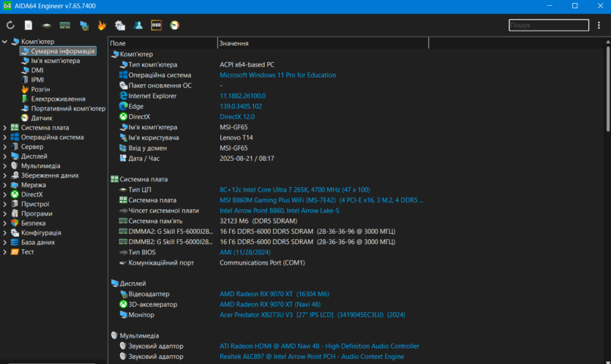Open the Intel Core Ultra 7 265K link
This screenshot has width=611, height=364.
pyautogui.click(x=295, y=189)
